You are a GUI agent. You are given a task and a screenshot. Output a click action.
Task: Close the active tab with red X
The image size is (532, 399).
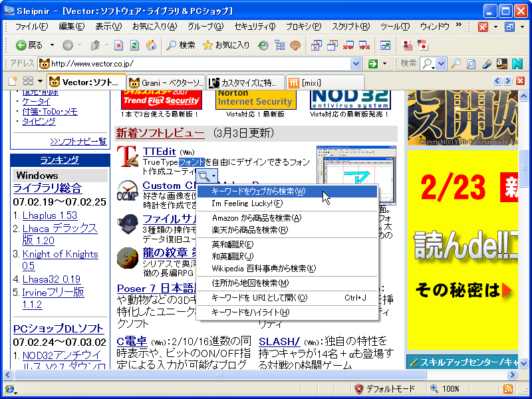520,80
